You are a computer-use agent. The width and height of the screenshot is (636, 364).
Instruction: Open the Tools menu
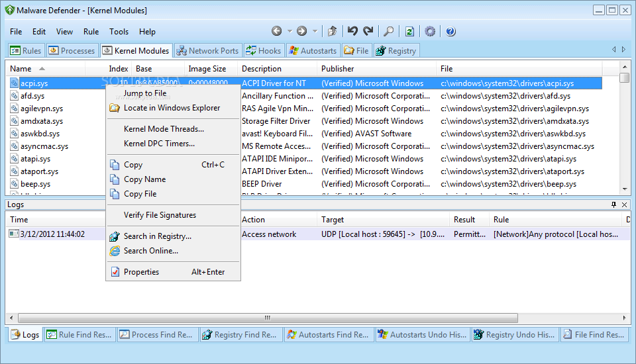[119, 32]
